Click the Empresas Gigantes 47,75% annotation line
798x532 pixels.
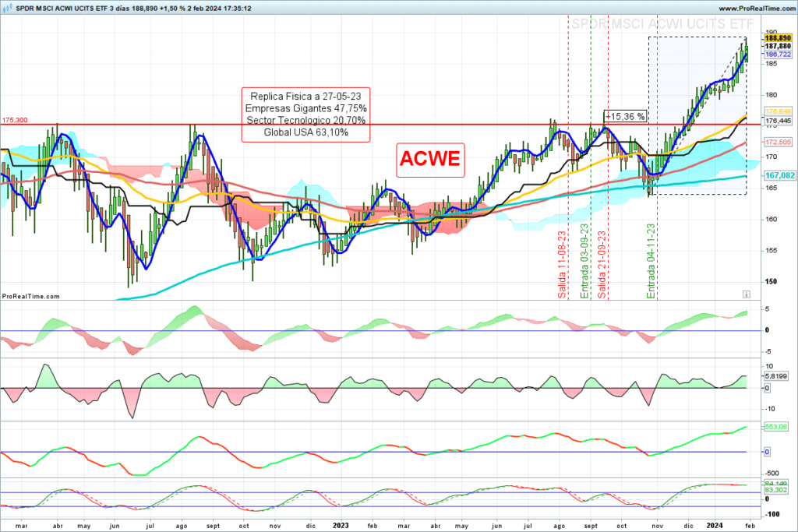coord(305,108)
